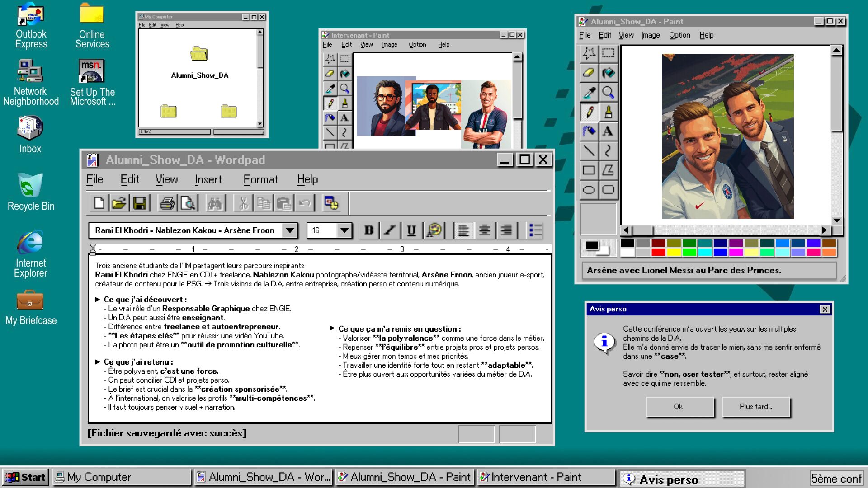Toggle Bullets list in Wordpad
This screenshot has width=868, height=488.
coord(535,230)
